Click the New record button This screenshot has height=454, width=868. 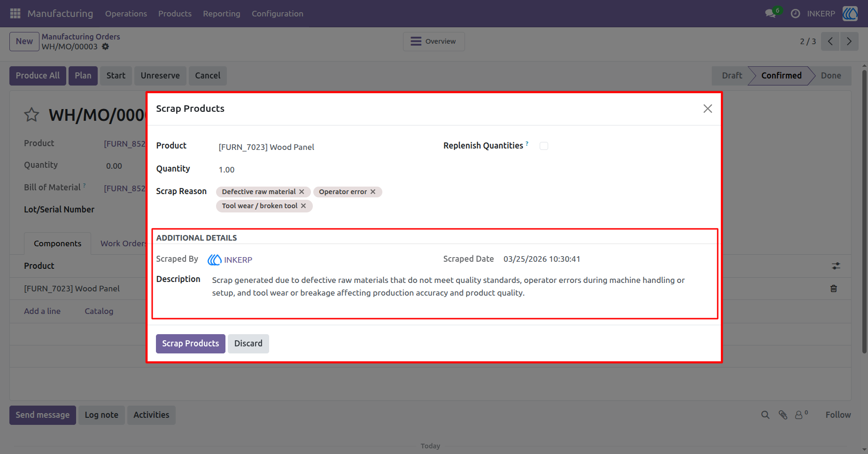(x=24, y=41)
